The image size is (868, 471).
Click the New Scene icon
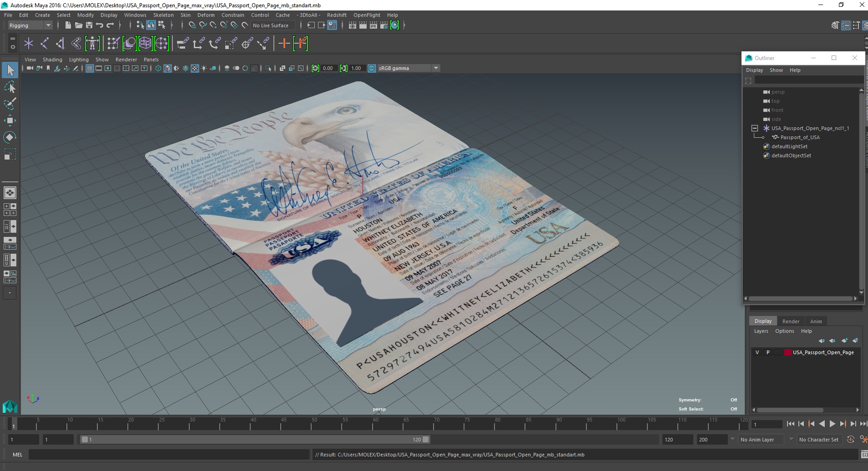68,25
